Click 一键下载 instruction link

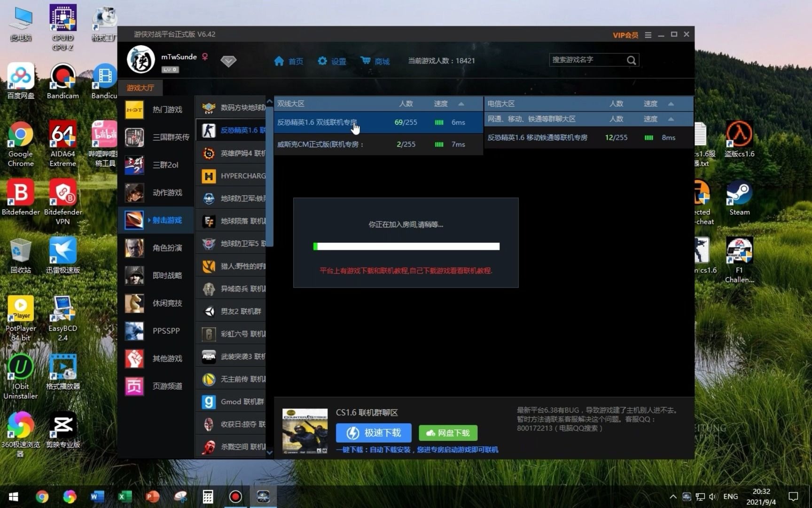point(417,450)
